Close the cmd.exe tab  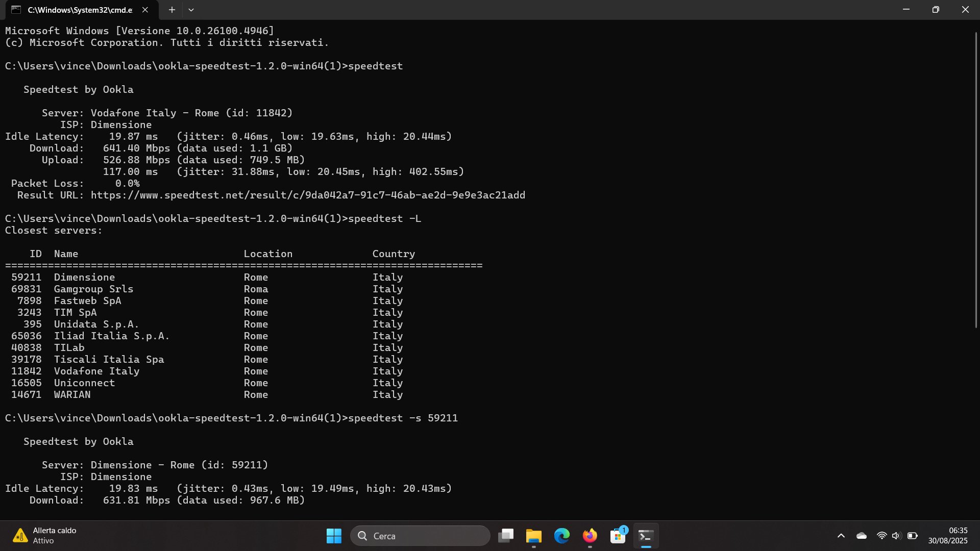pyautogui.click(x=145, y=10)
